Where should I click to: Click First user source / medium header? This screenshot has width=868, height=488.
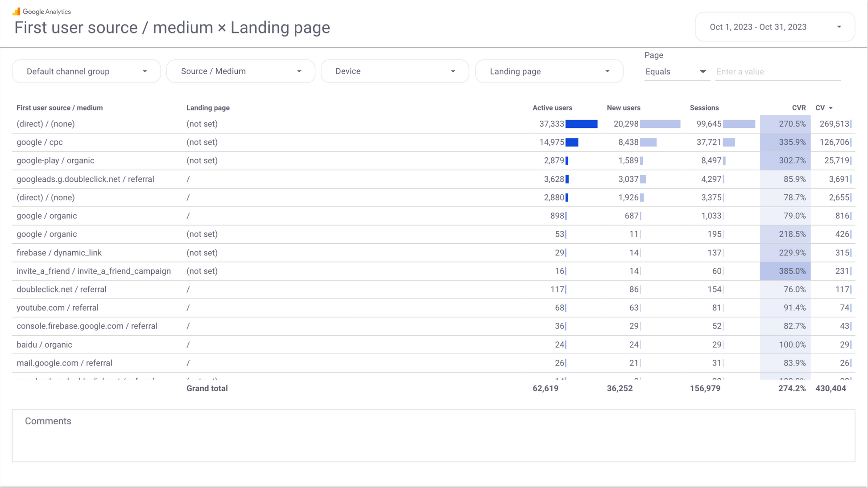pyautogui.click(x=60, y=108)
